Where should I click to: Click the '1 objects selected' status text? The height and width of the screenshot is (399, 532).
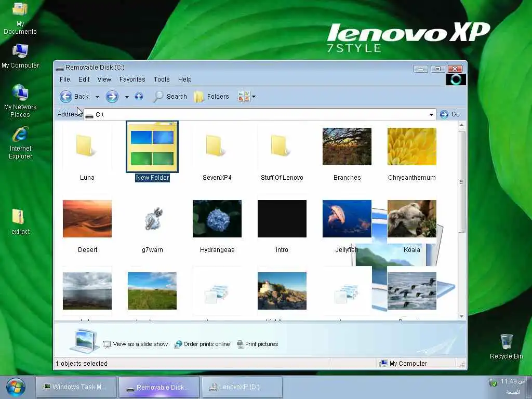(82, 363)
